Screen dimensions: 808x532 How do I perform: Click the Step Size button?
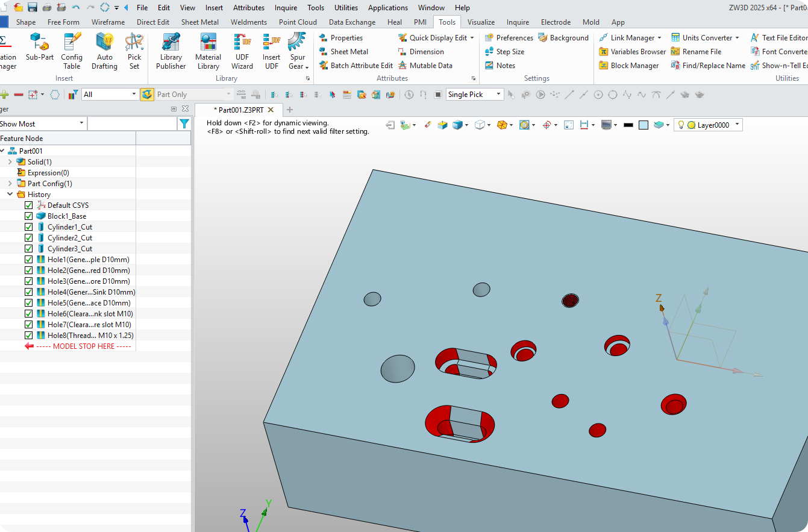504,52
